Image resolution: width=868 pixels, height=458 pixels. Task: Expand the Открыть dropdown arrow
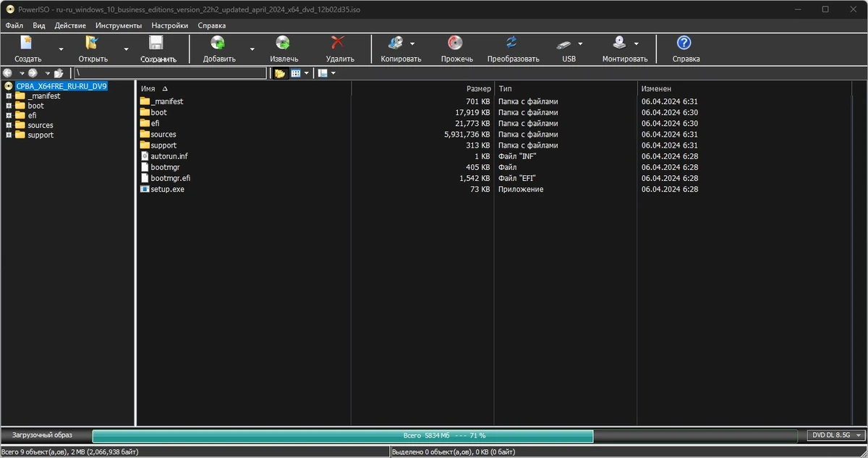(126, 49)
